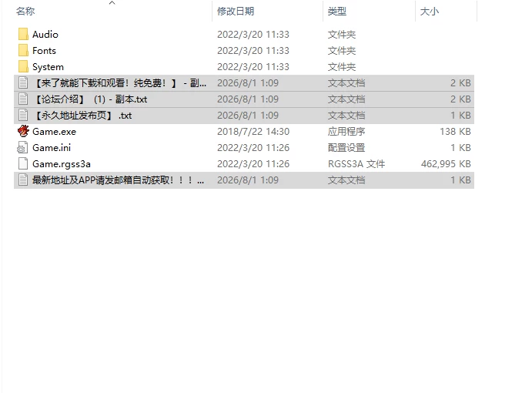This screenshot has height=393, width=532.
Task: Click the Game.ini row's 1 KB size
Action: coord(460,148)
